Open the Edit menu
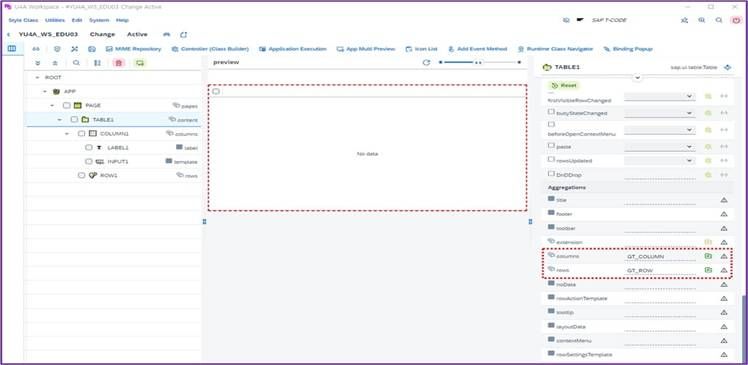This screenshot has height=365, width=748. pyautogui.click(x=77, y=21)
